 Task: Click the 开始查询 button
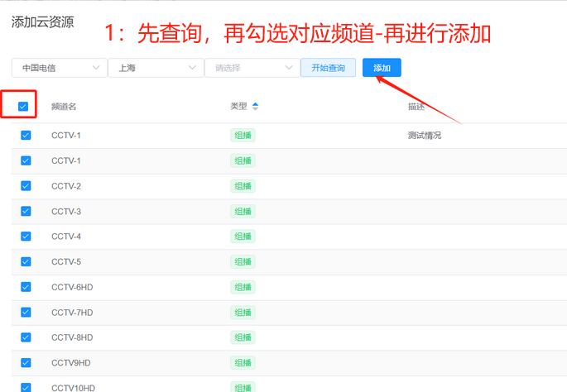(328, 68)
